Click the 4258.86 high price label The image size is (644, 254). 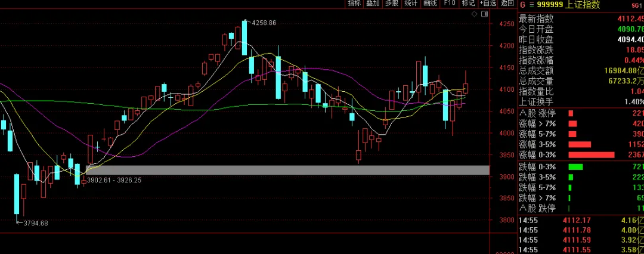tap(264, 23)
